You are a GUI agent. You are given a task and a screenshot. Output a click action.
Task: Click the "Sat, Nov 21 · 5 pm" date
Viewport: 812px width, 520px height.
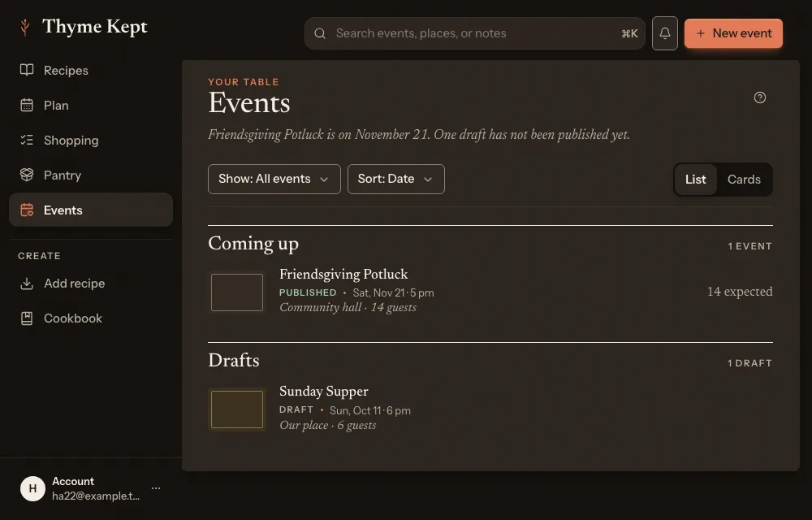point(393,292)
